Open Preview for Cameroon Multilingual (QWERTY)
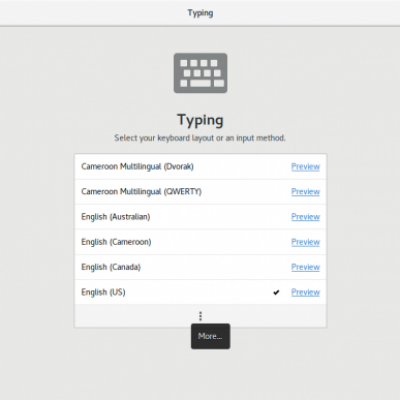The image size is (400, 400). [305, 192]
